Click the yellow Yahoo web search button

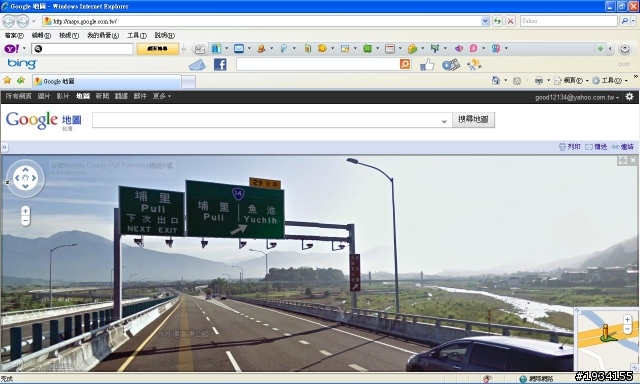pos(158,49)
